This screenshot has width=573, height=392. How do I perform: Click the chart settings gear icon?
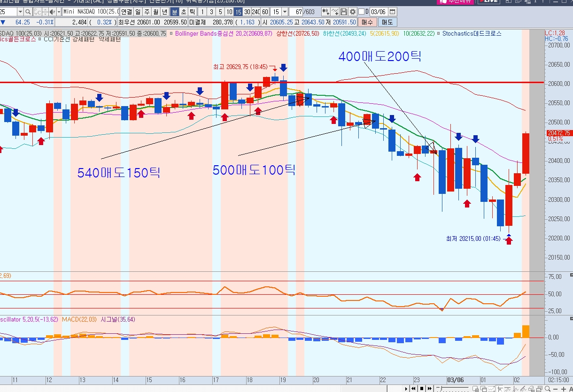tap(352, 12)
